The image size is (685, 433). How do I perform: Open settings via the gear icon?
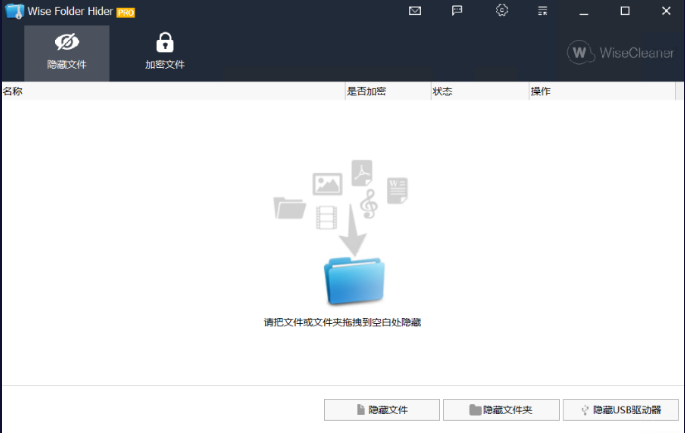click(502, 11)
